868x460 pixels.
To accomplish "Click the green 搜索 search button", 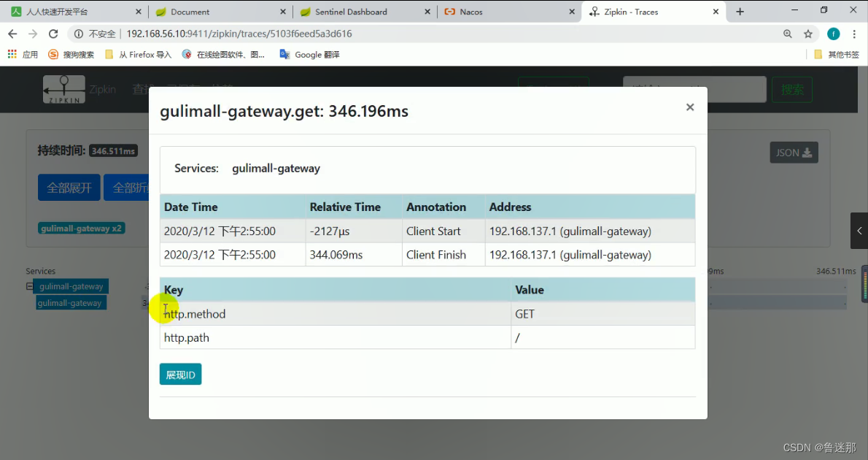I will pos(791,89).
